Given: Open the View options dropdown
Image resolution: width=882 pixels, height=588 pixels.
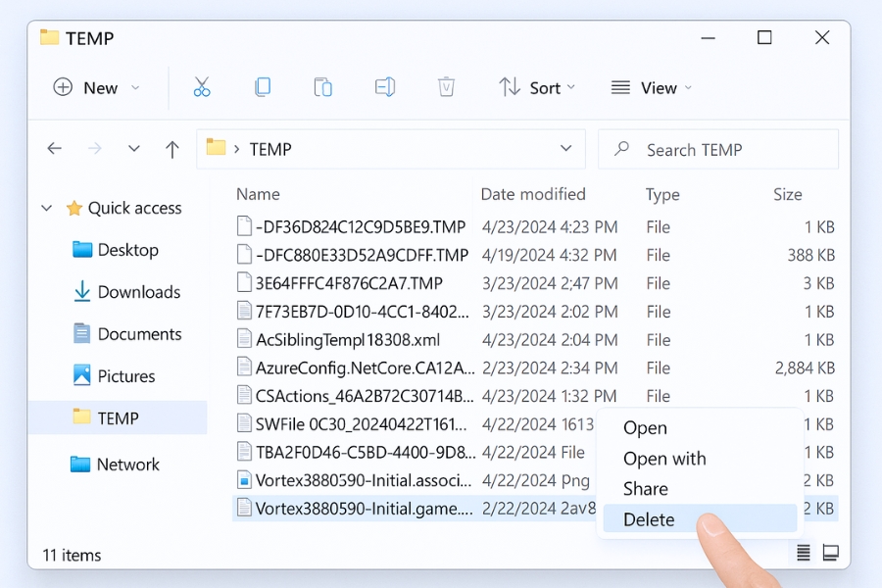Looking at the screenshot, I should (652, 88).
